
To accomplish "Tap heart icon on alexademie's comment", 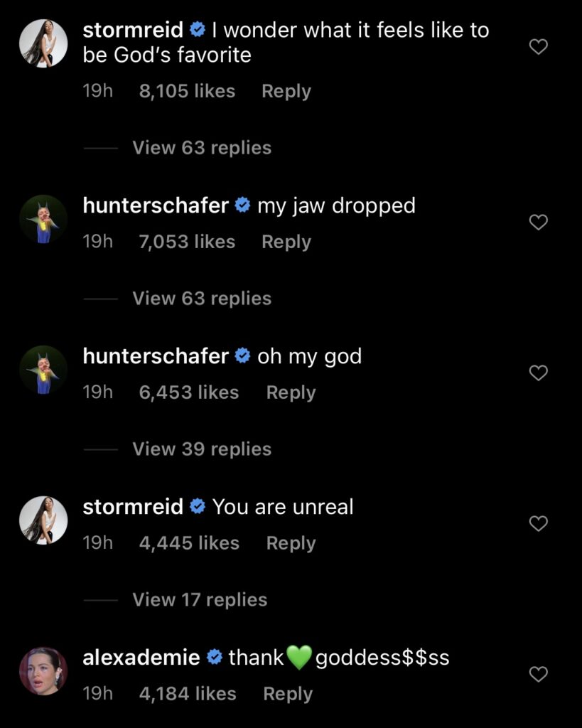I will point(539,674).
